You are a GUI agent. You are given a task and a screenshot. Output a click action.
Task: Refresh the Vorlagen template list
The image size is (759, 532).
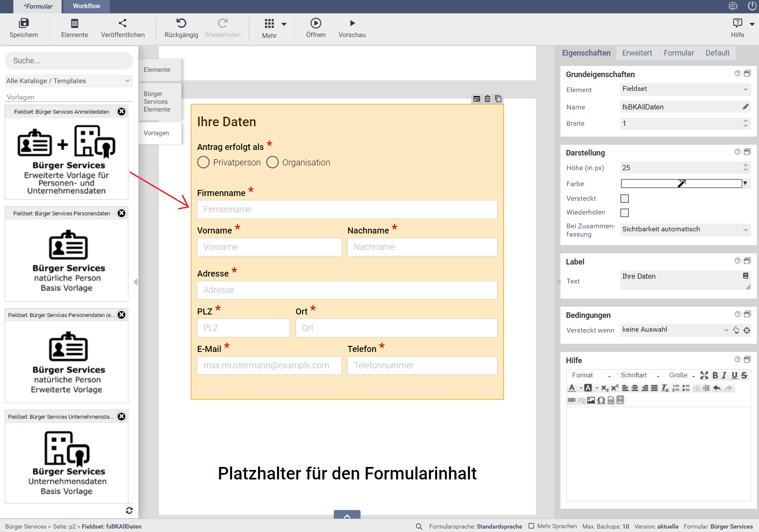pos(129,510)
